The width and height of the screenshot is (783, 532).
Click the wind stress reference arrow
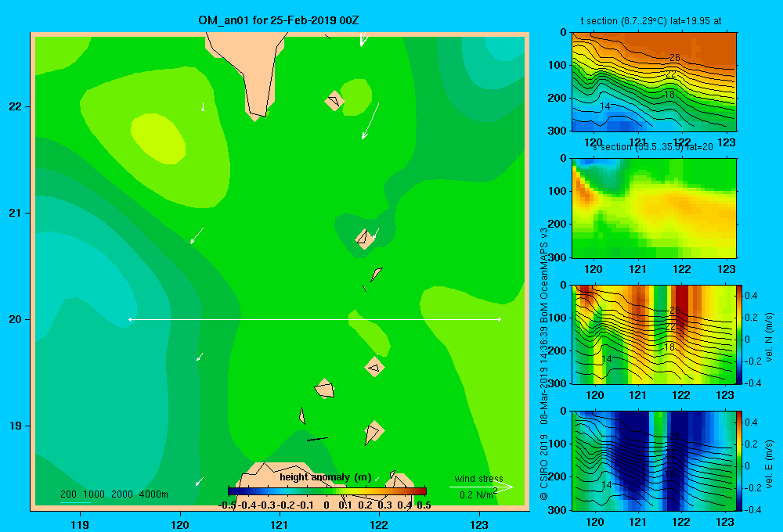[481, 487]
